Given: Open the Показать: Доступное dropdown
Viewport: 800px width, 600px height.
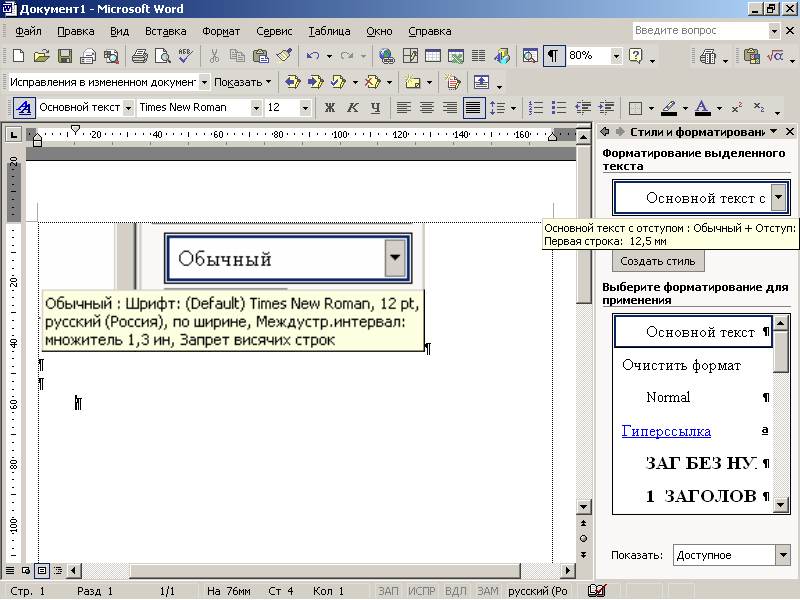Looking at the screenshot, I should coord(783,555).
